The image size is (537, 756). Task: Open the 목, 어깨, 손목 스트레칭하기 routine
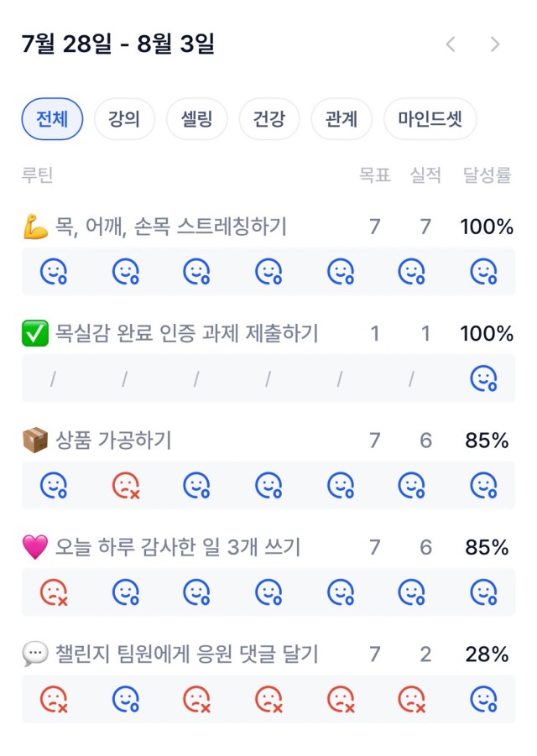pyautogui.click(x=171, y=227)
